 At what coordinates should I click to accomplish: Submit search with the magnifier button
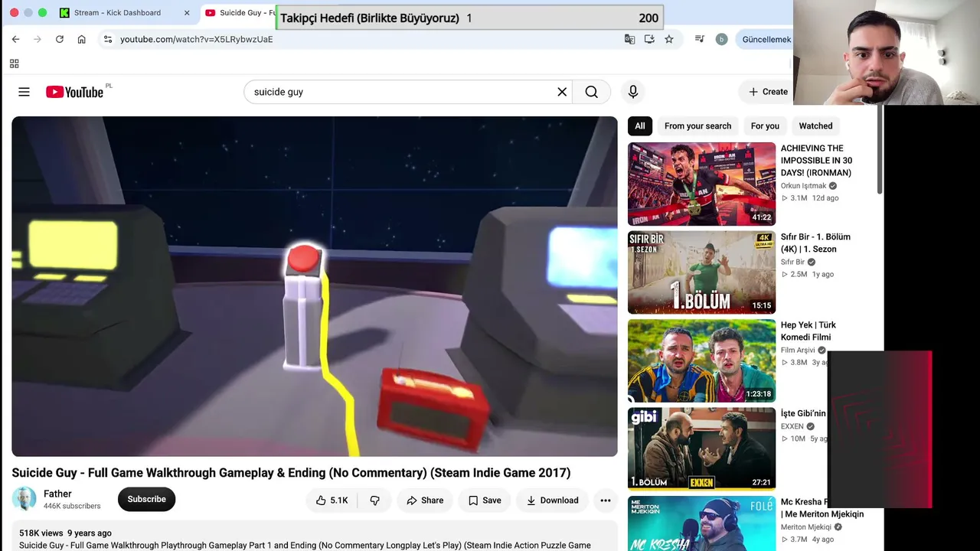591,92
